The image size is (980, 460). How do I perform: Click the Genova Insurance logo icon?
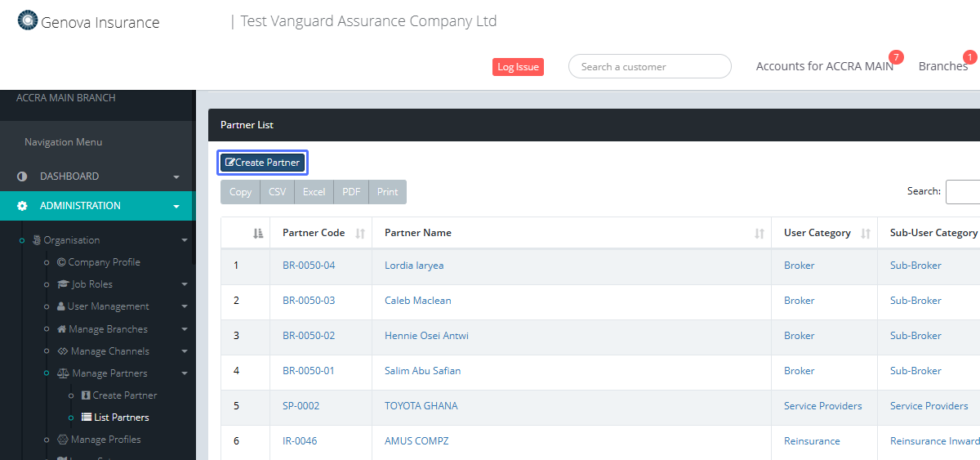click(x=27, y=20)
